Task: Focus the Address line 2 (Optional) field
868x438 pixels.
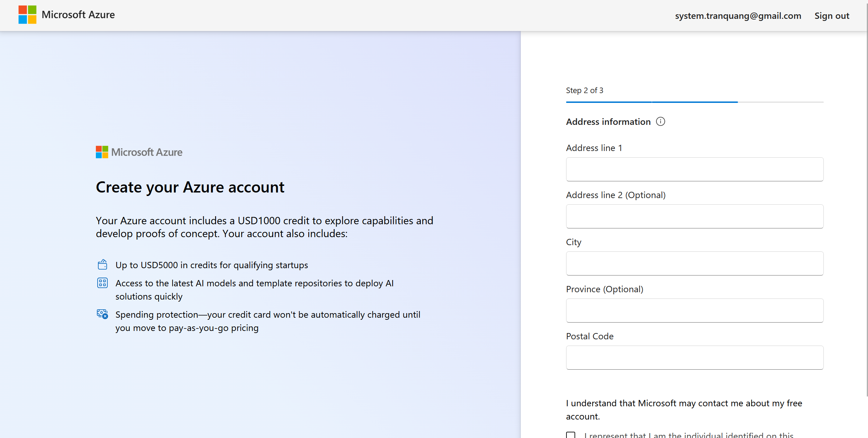Action: pos(694,216)
